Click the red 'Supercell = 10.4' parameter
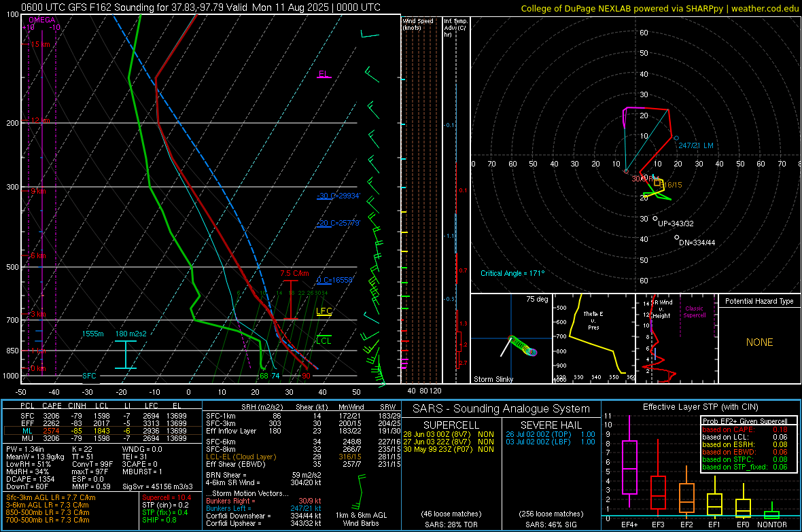802x532 pixels. pos(167,497)
